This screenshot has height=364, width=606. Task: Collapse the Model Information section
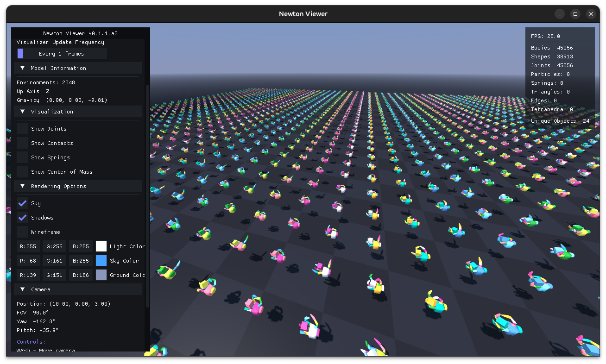pos(22,68)
